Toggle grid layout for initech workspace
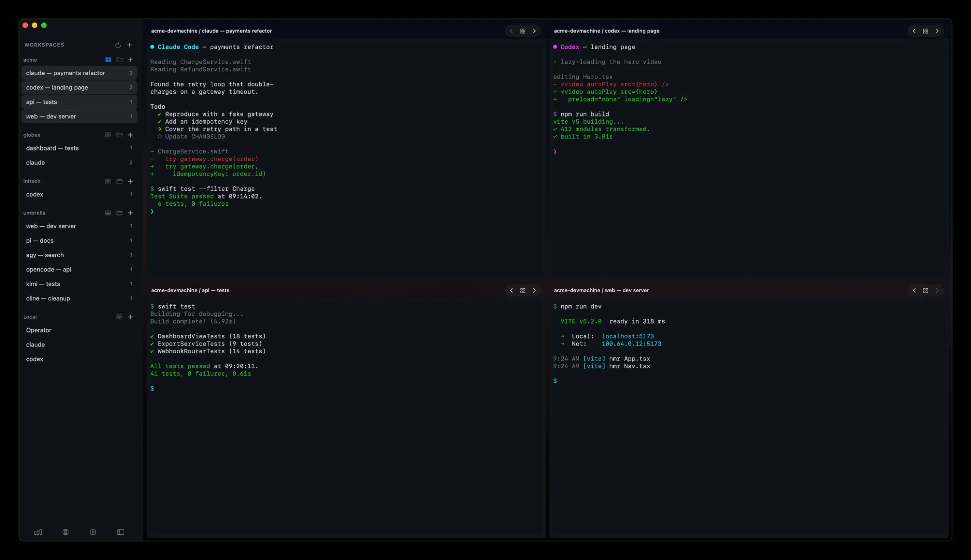Viewport: 971px width, 560px height. [108, 181]
